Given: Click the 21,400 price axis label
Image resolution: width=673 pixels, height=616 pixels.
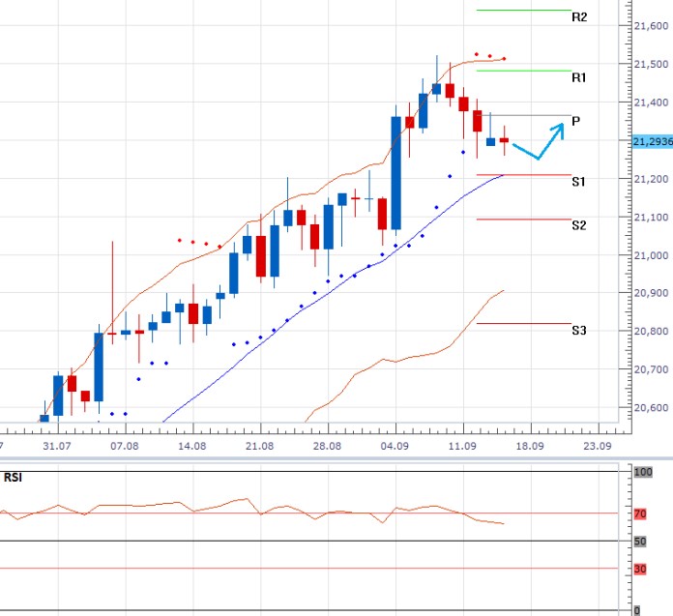Looking at the screenshot, I should (x=651, y=103).
